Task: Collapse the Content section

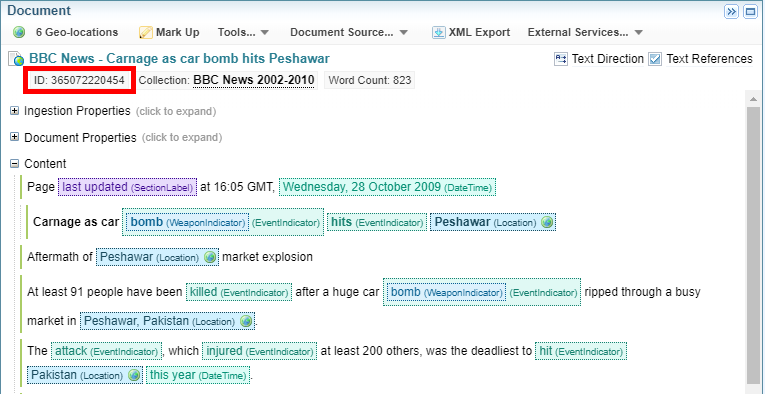Action: (x=15, y=163)
